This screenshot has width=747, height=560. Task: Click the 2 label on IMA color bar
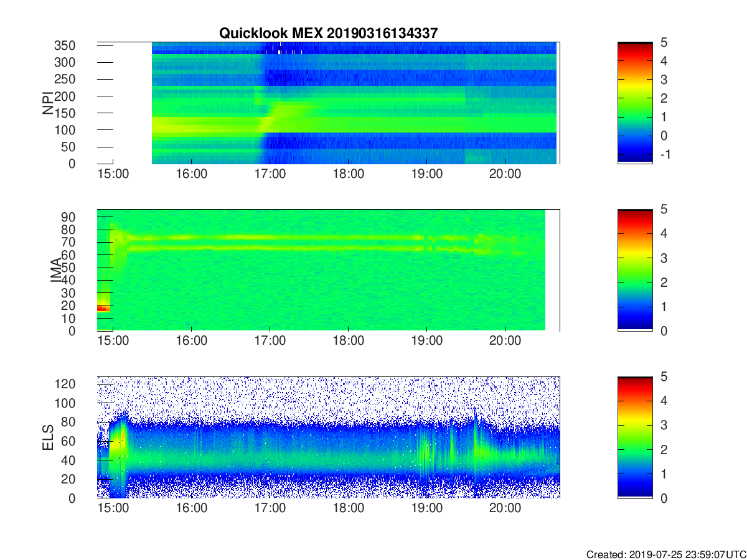[x=664, y=282]
